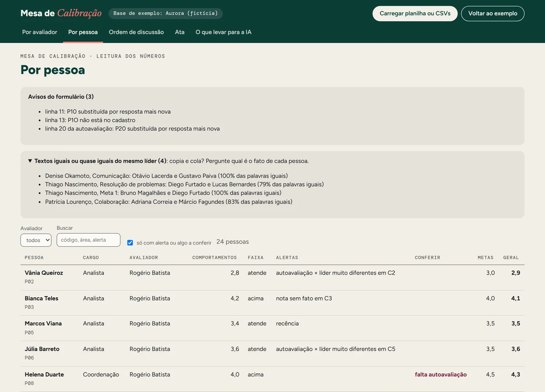Click the alert mentioning C2 for Vânia Queiroz
The height and width of the screenshot is (392, 545).
(x=336, y=273)
